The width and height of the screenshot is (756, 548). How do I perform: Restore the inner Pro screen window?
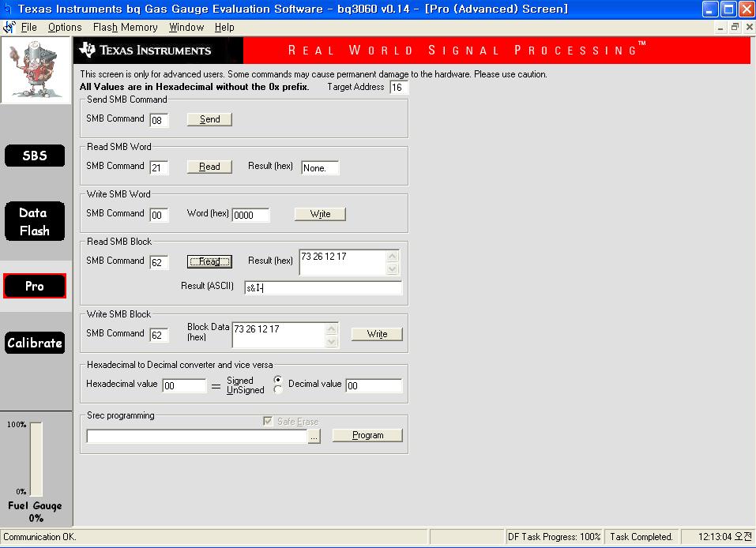pos(735,27)
